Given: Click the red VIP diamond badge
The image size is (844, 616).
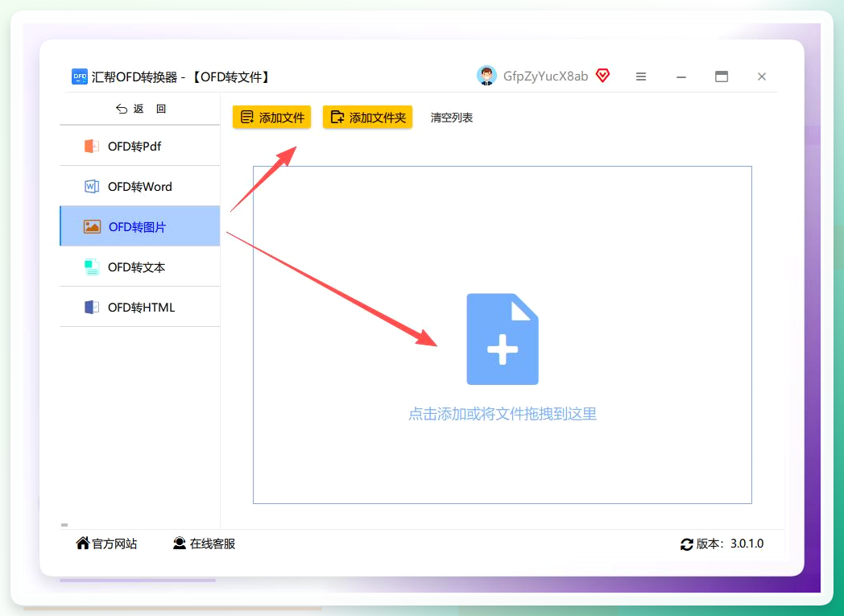Looking at the screenshot, I should coord(603,76).
